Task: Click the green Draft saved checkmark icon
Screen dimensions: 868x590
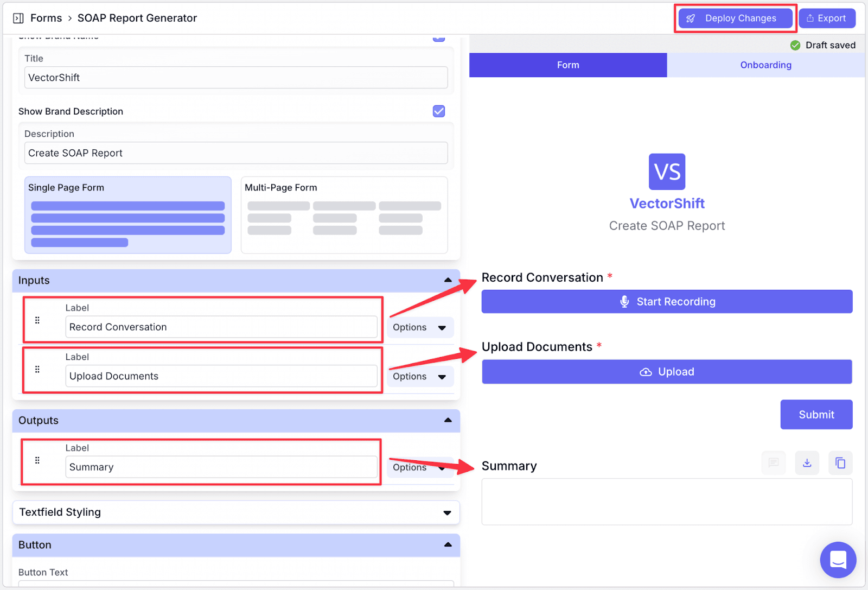Action: tap(795, 45)
